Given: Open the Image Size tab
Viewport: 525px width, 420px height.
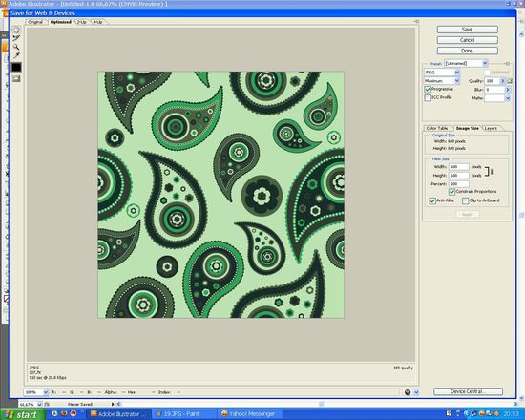Looking at the screenshot, I should [x=467, y=128].
